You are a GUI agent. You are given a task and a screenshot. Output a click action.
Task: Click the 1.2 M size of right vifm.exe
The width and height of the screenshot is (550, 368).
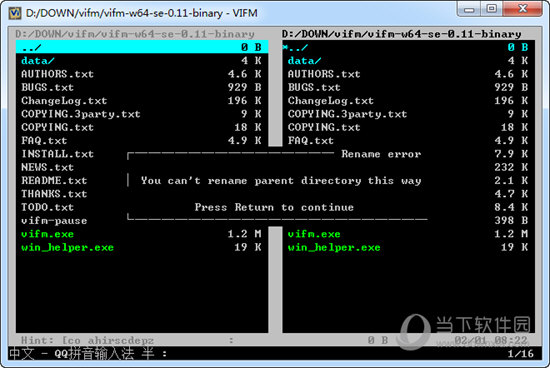[511, 234]
